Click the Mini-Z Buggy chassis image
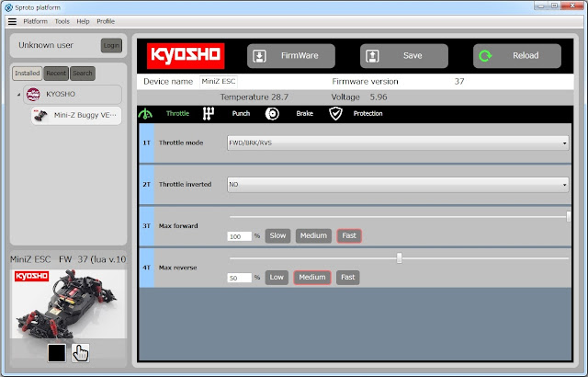The width and height of the screenshot is (588, 377). pos(68,304)
